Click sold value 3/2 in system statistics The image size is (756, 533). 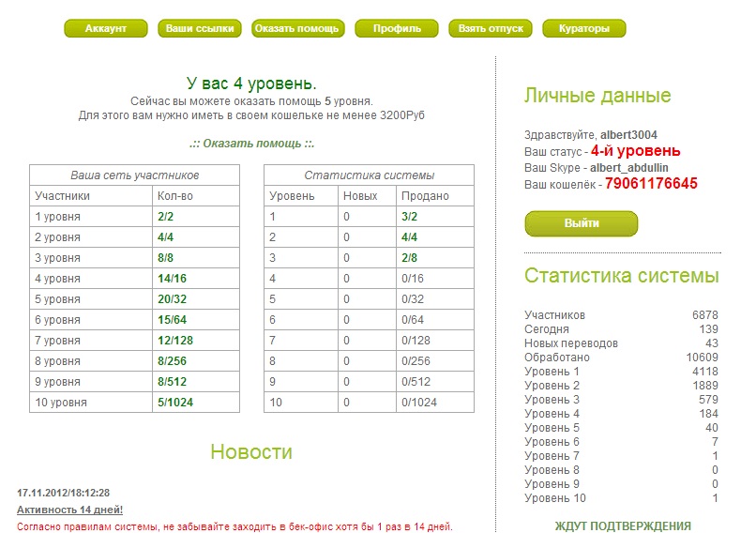(409, 217)
